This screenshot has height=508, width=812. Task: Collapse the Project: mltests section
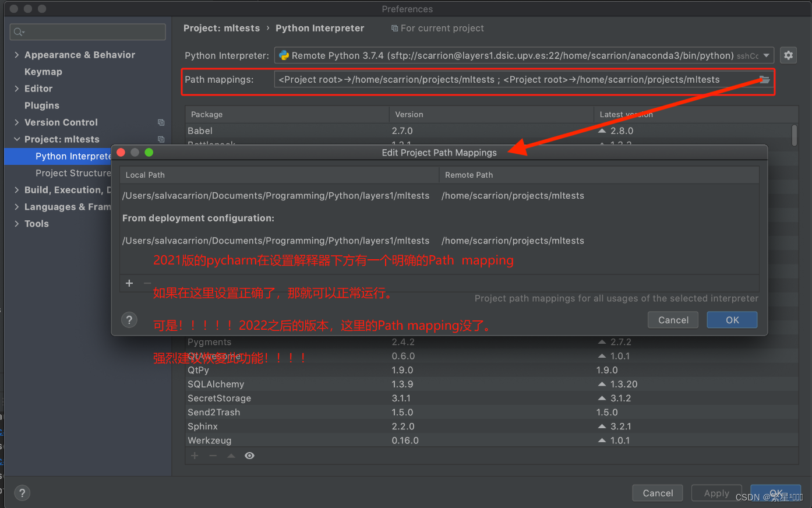point(16,139)
